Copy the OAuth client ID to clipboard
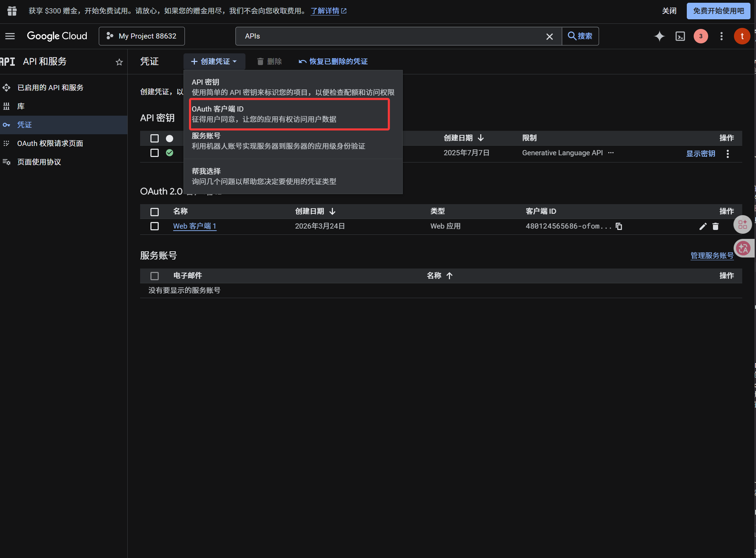 pyautogui.click(x=619, y=226)
